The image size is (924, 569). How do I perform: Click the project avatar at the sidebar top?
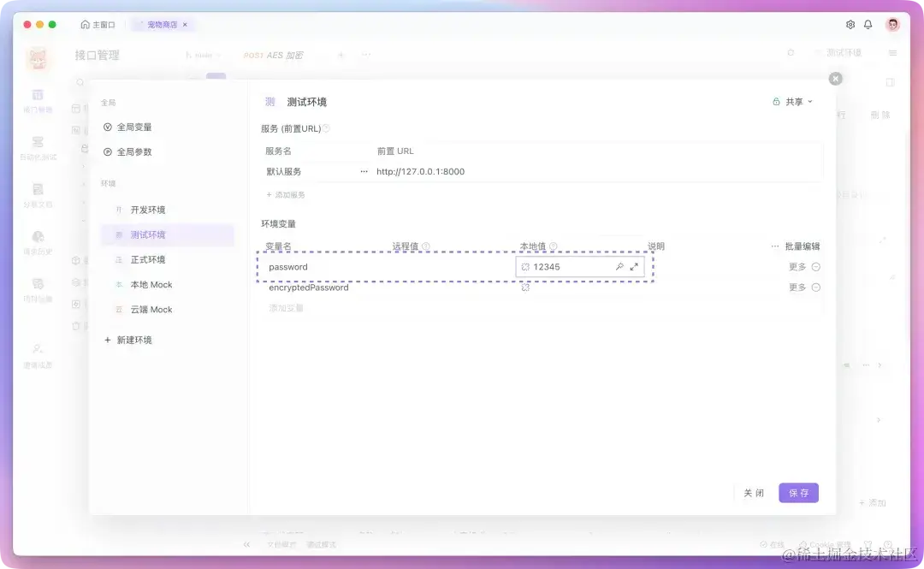tap(38, 57)
